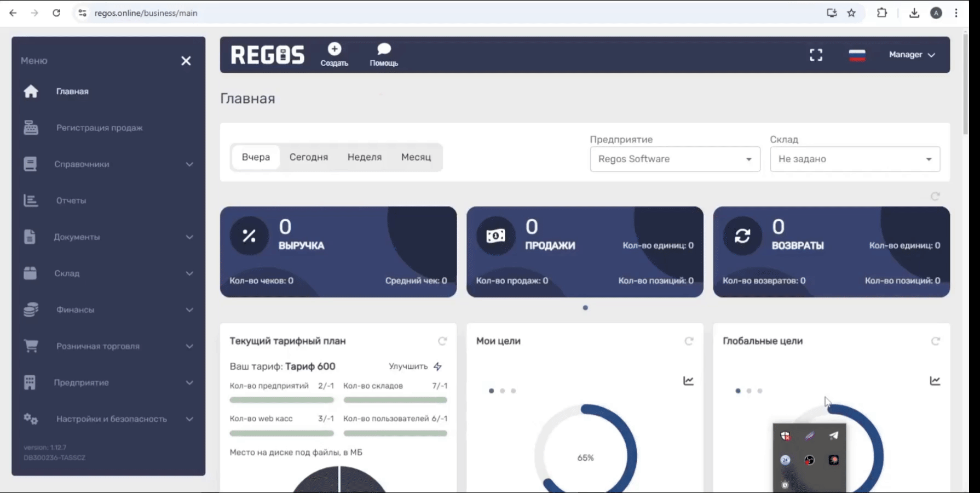Click the Финансы coins icon

point(31,309)
